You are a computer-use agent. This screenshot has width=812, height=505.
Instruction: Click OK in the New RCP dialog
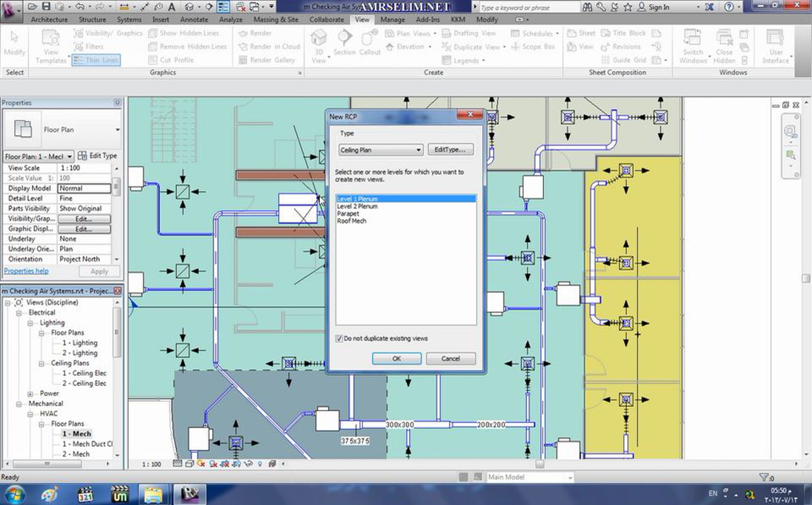[397, 359]
